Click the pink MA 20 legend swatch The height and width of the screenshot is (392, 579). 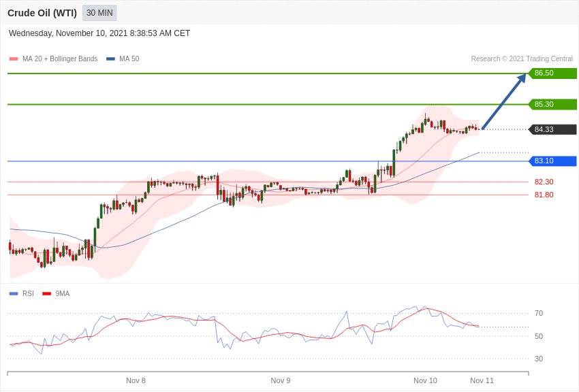14,59
